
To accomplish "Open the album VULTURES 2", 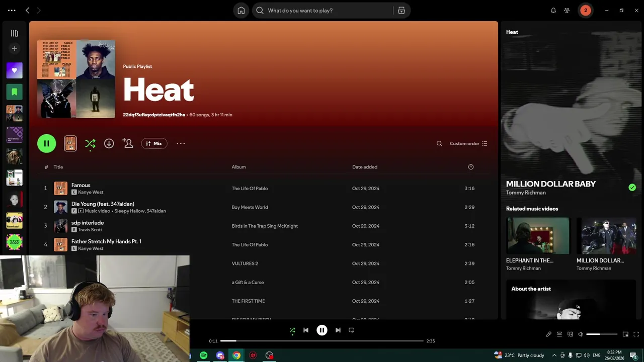I will [x=245, y=263].
